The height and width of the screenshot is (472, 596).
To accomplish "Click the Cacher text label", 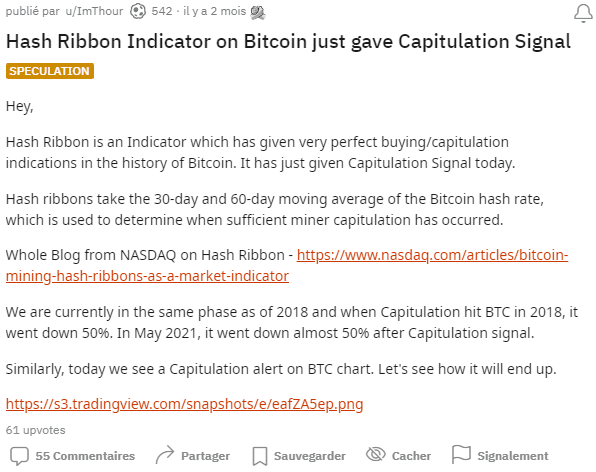I will pos(411,456).
